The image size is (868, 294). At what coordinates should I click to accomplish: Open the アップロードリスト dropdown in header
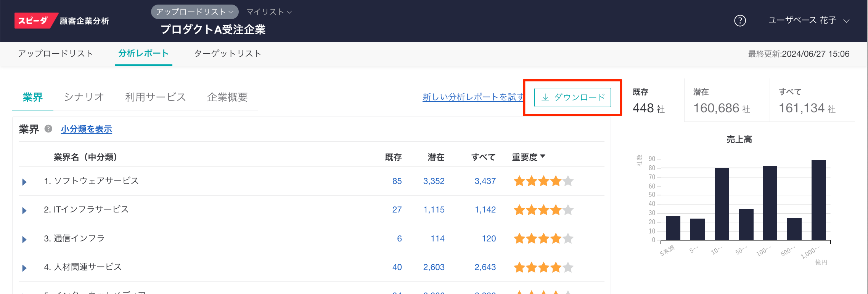[x=194, y=12]
